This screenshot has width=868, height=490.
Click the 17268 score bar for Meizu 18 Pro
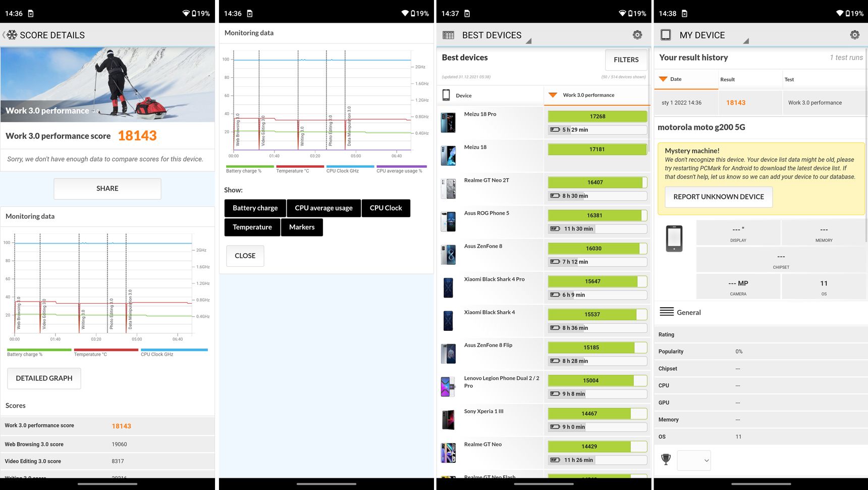598,117
